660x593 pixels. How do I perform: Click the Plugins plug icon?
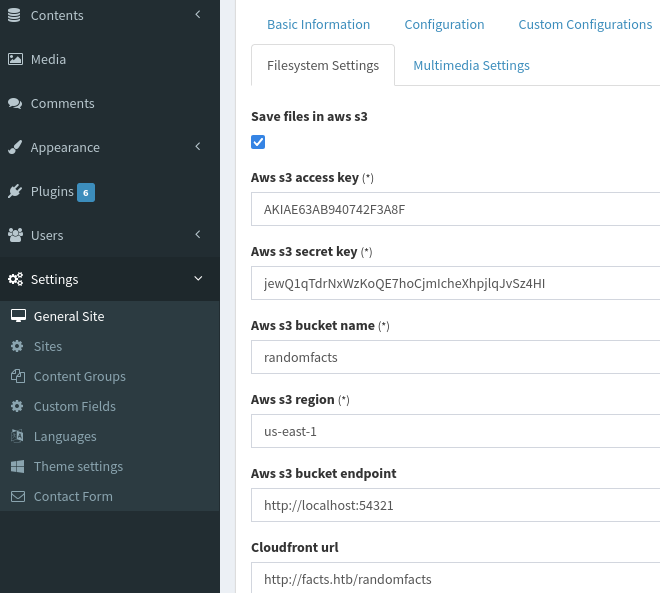click(x=15, y=191)
